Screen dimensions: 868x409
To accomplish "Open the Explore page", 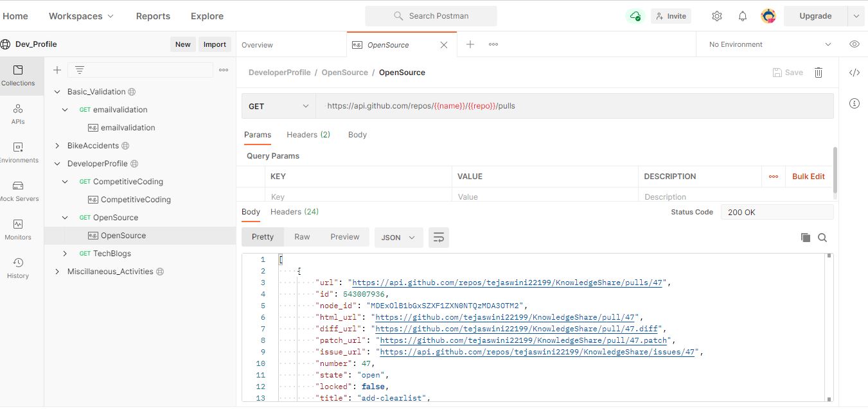I will point(207,16).
